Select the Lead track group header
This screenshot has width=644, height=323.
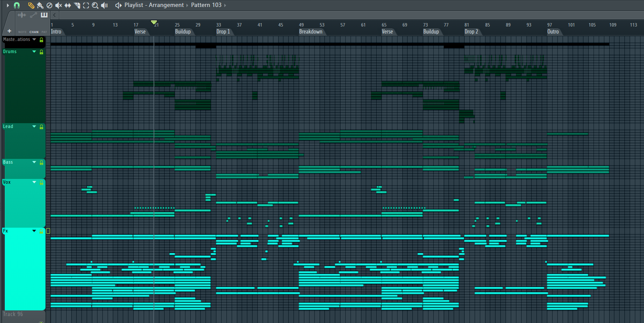coord(24,141)
